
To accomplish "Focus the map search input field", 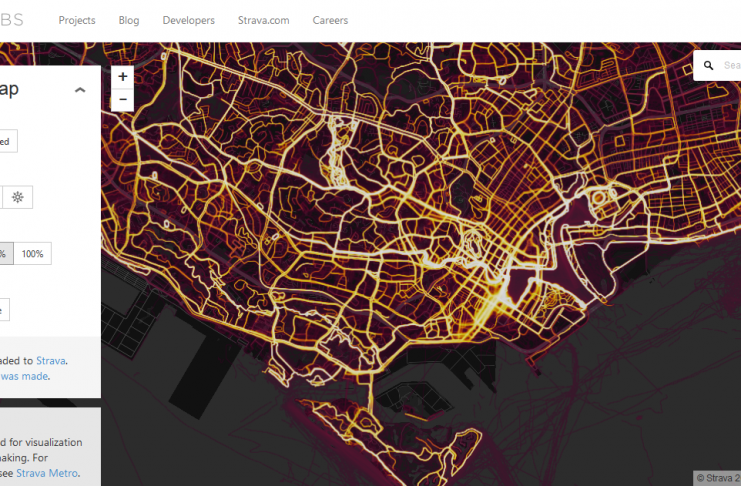I will [x=731, y=66].
